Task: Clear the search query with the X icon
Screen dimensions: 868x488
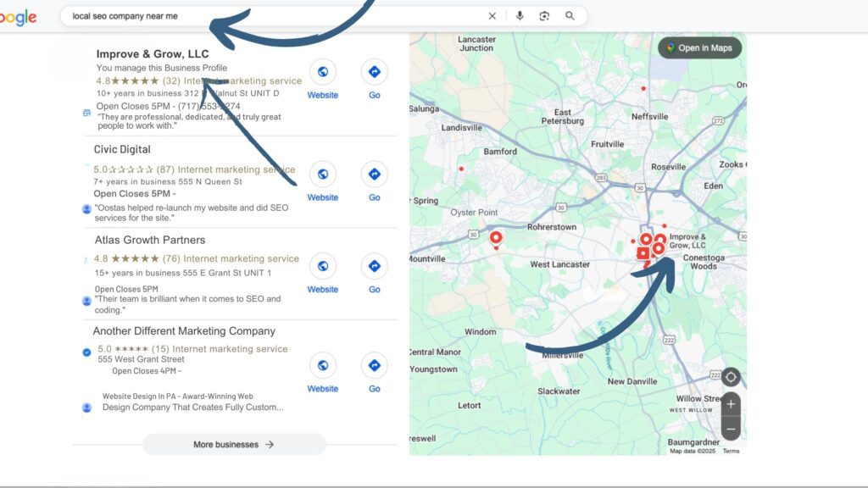Action: (x=492, y=16)
